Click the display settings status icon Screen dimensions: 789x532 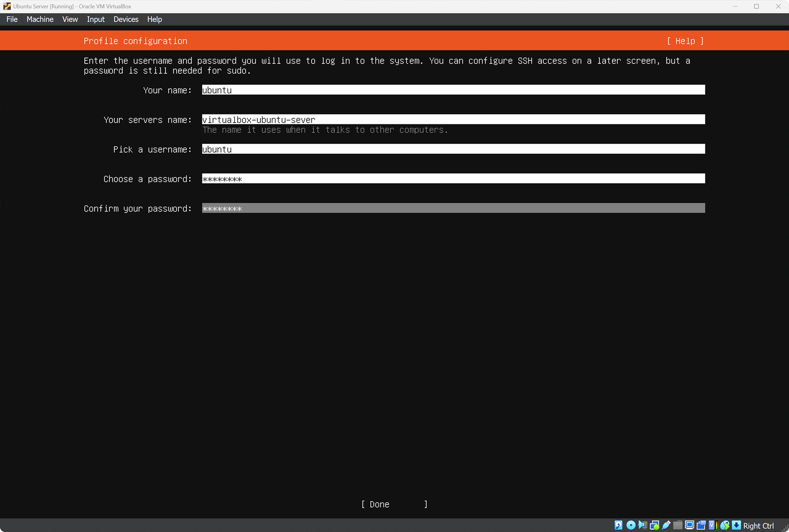click(x=689, y=525)
